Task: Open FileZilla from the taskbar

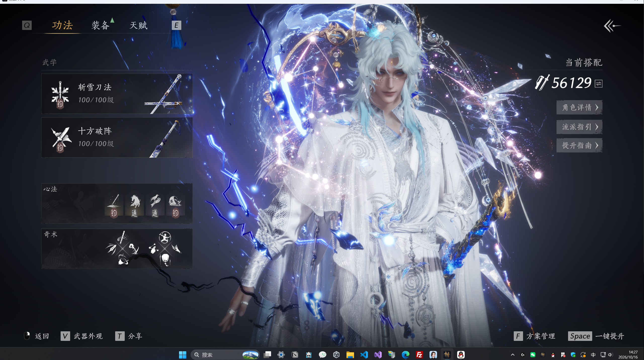Action: tap(419, 355)
